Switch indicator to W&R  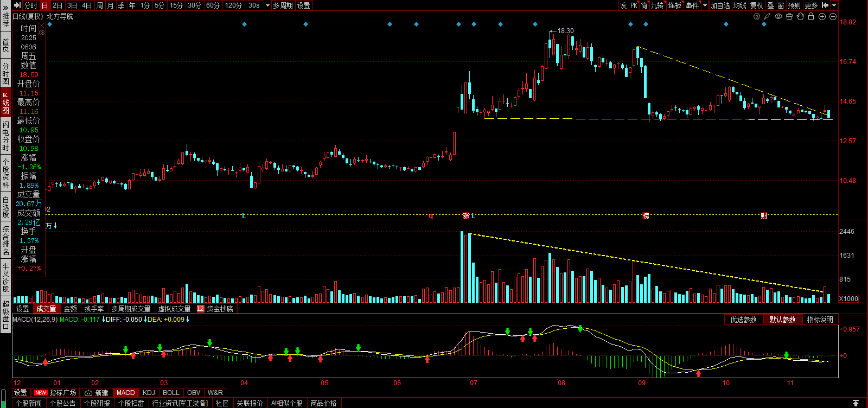[215, 393]
